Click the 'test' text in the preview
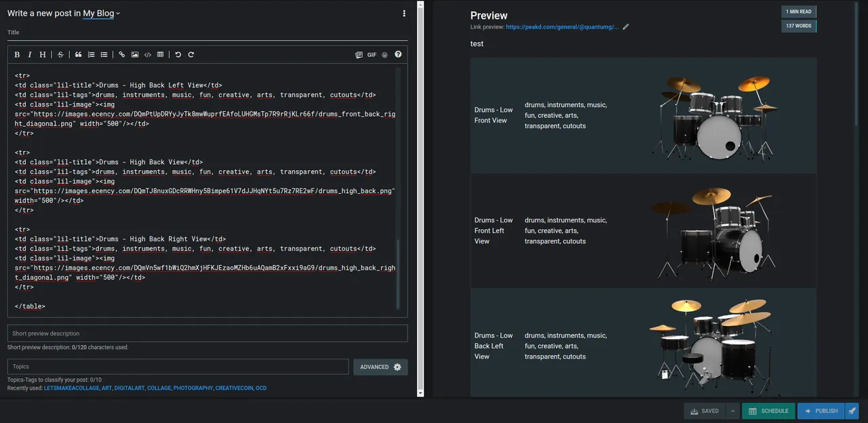868x423 pixels. coord(477,43)
